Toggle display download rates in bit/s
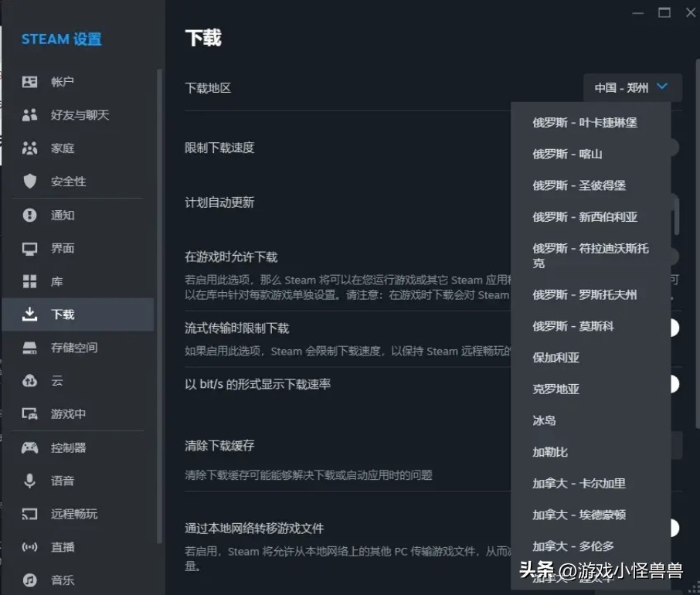This screenshot has height=595, width=700. tap(676, 384)
